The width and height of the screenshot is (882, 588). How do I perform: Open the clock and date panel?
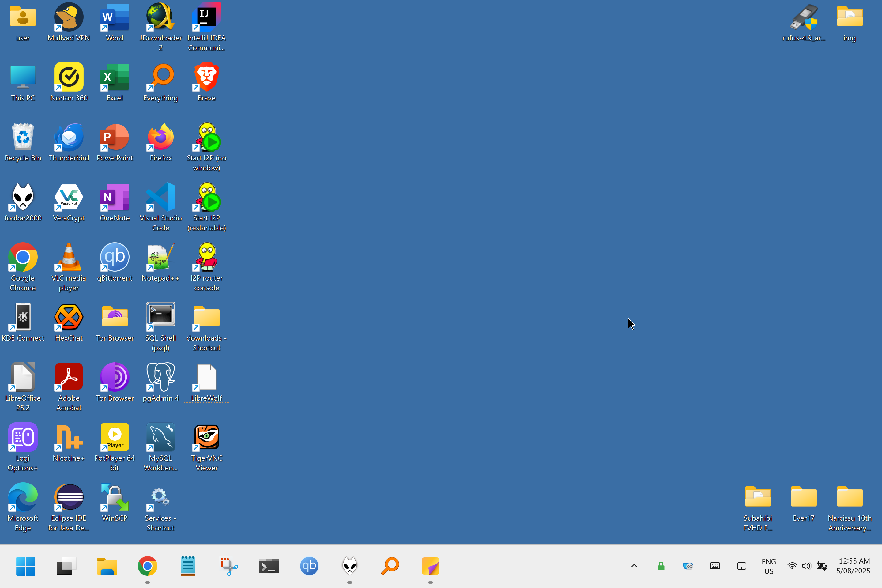pos(853,566)
